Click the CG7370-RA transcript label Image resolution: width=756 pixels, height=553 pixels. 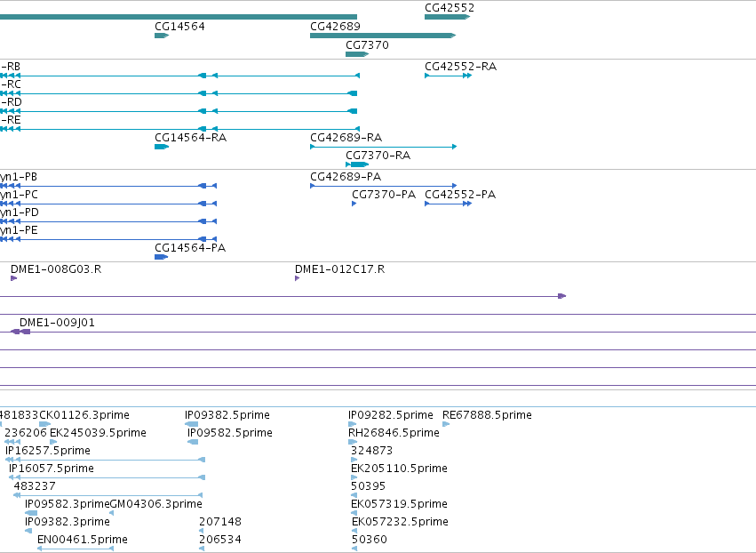point(378,156)
